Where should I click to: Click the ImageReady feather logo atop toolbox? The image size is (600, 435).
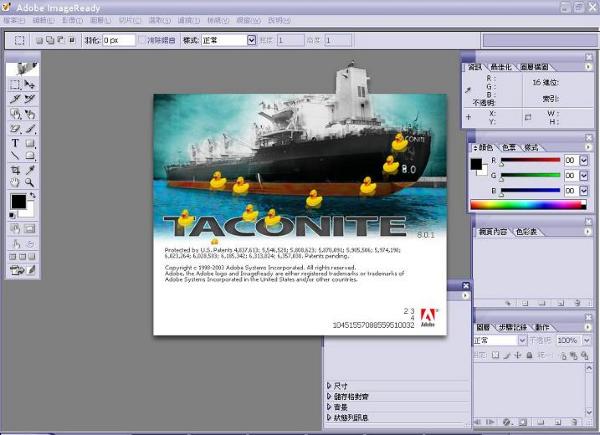click(x=22, y=69)
